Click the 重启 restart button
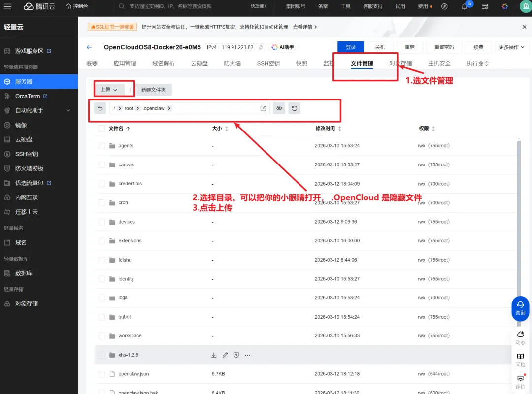532x394 pixels. [409, 47]
